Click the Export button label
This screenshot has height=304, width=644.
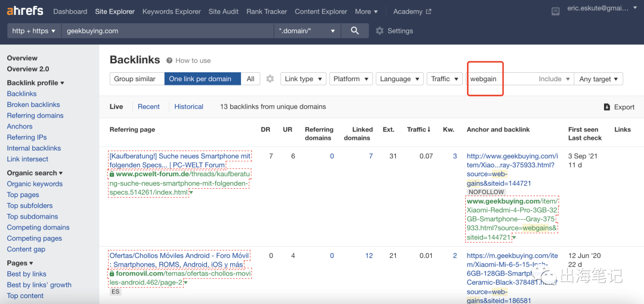click(624, 107)
